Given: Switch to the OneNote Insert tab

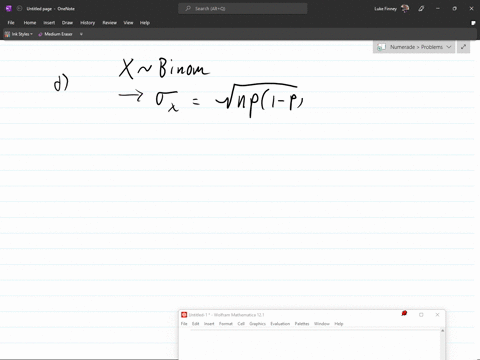Looking at the screenshot, I should 49,23.
